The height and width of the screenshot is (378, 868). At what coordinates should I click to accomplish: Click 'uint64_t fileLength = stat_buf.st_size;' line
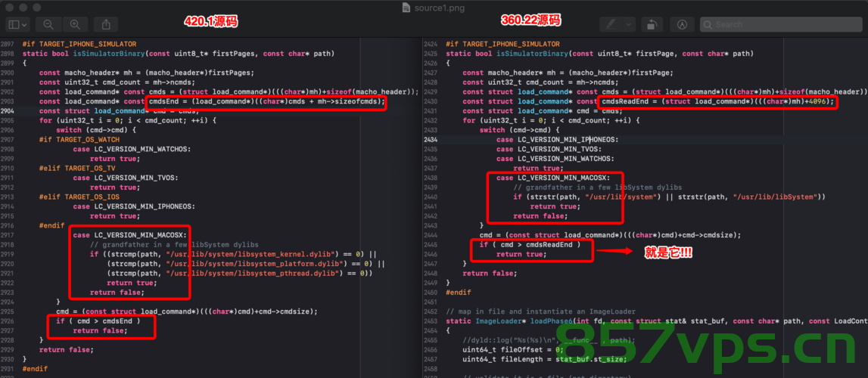tap(545, 359)
